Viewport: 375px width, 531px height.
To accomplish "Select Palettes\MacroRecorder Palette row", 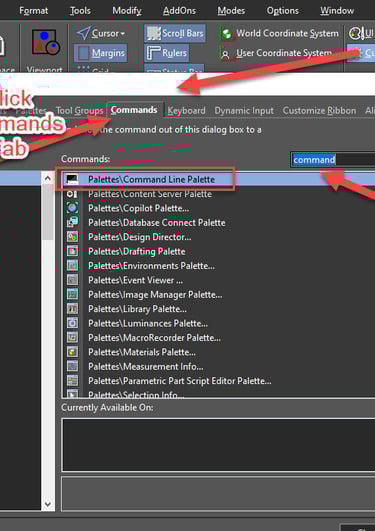I will coord(218,338).
